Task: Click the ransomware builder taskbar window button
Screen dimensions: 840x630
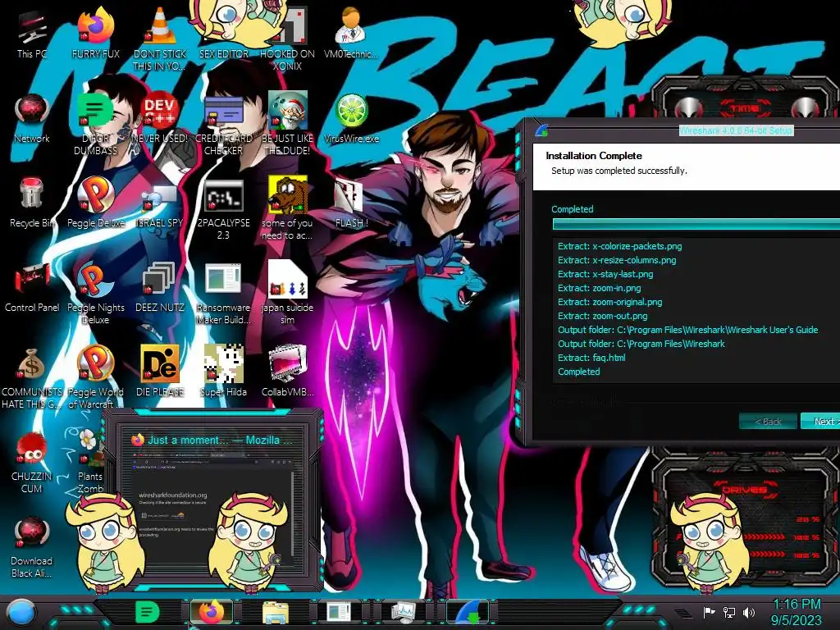Action: coord(340,612)
